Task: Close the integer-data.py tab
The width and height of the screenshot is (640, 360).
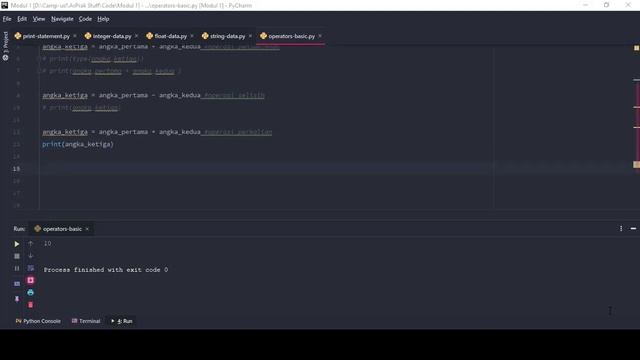Action: point(136,36)
